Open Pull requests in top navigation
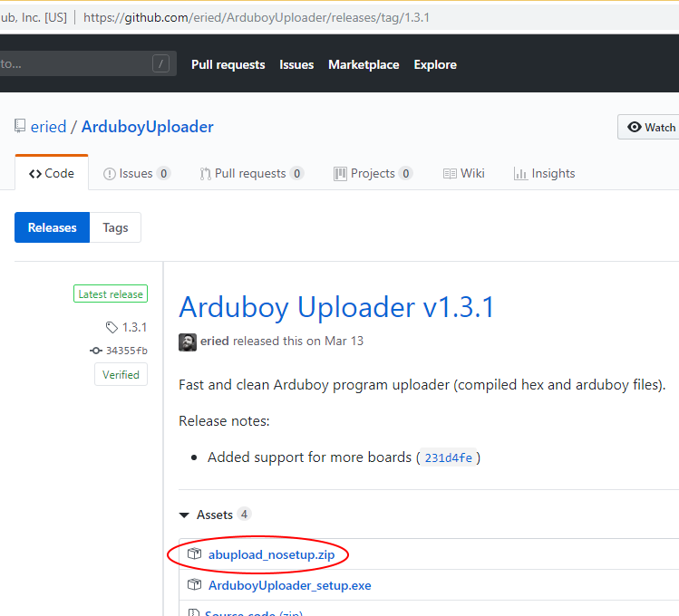Image resolution: width=679 pixels, height=616 pixels. pos(228,64)
